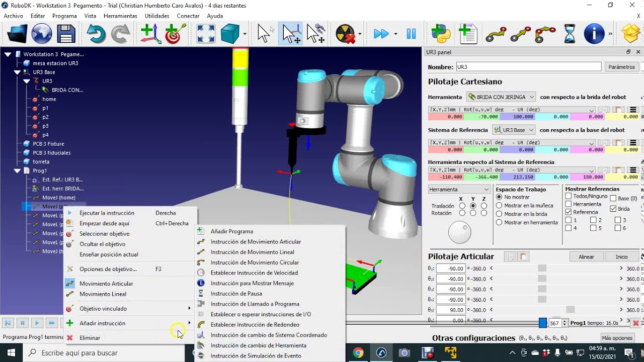Open the Herramienta jog mode dropdown

(x=459, y=190)
